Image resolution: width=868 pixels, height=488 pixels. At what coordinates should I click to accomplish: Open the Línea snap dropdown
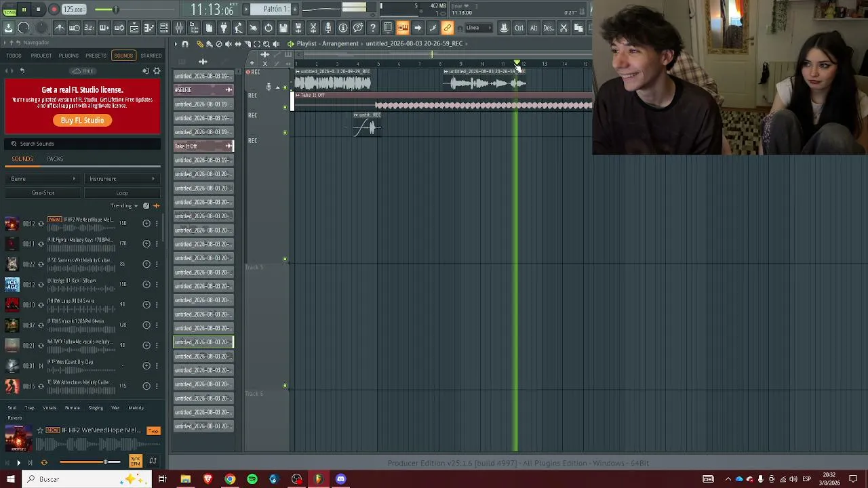click(477, 28)
